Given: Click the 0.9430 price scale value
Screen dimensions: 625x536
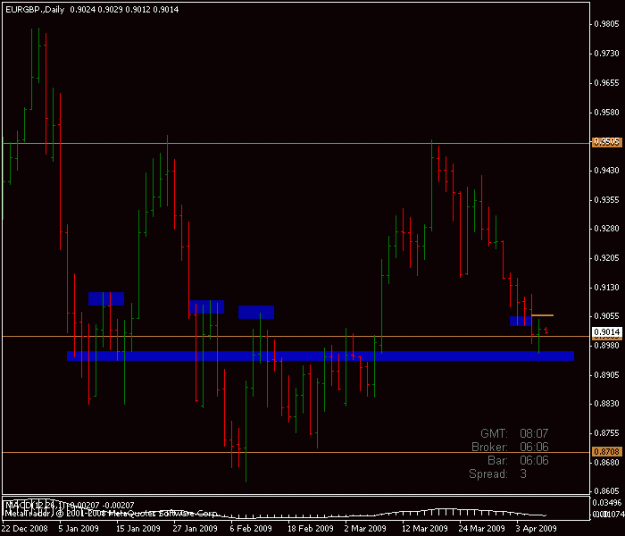Looking at the screenshot, I should click(x=607, y=171).
